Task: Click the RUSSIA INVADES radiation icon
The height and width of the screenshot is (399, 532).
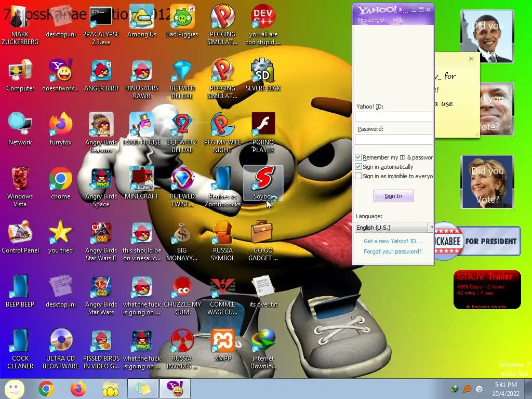Action: click(x=182, y=349)
